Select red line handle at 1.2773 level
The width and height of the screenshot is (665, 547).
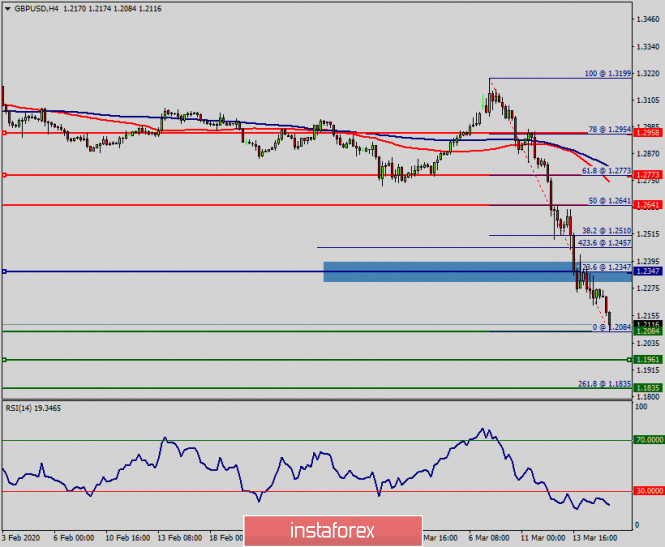tap(4, 175)
